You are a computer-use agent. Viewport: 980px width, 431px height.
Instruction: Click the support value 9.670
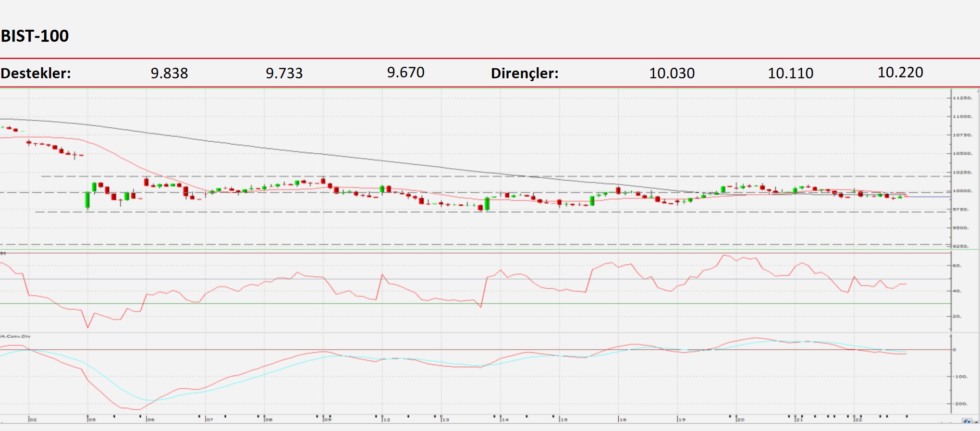pyautogui.click(x=405, y=73)
